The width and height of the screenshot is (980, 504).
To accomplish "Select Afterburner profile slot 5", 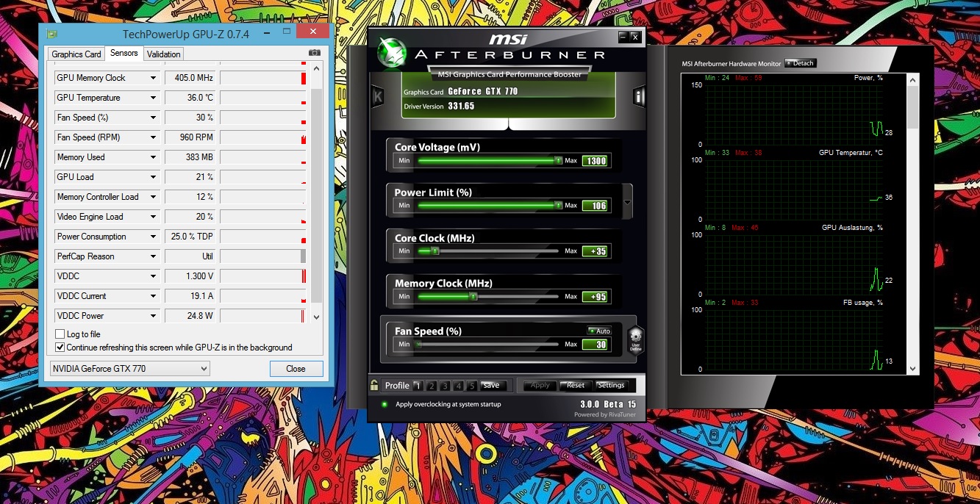I will [472, 385].
